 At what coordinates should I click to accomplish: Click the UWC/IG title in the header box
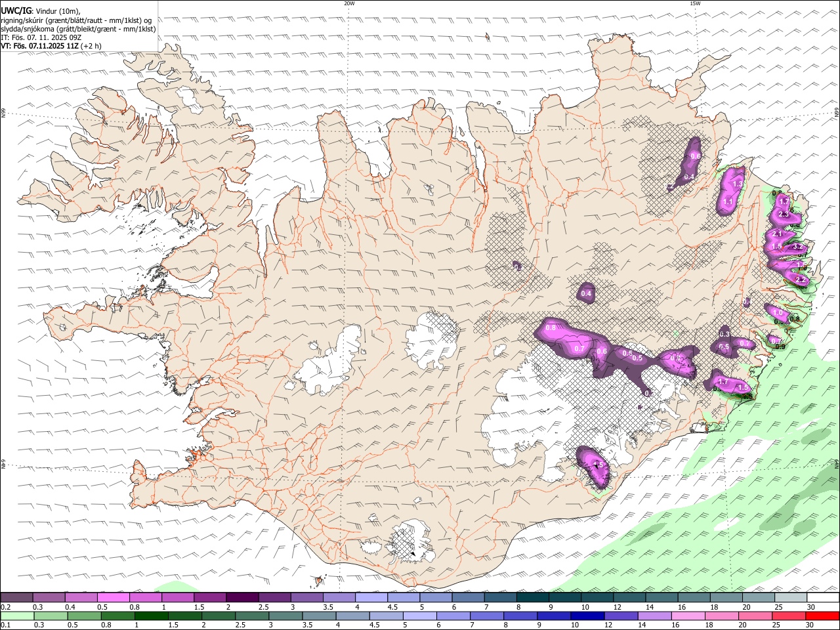16,10
